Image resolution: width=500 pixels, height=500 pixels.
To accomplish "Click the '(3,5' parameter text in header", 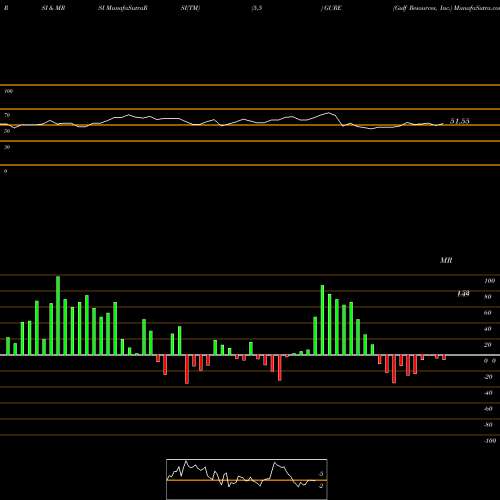I will (x=257, y=8).
